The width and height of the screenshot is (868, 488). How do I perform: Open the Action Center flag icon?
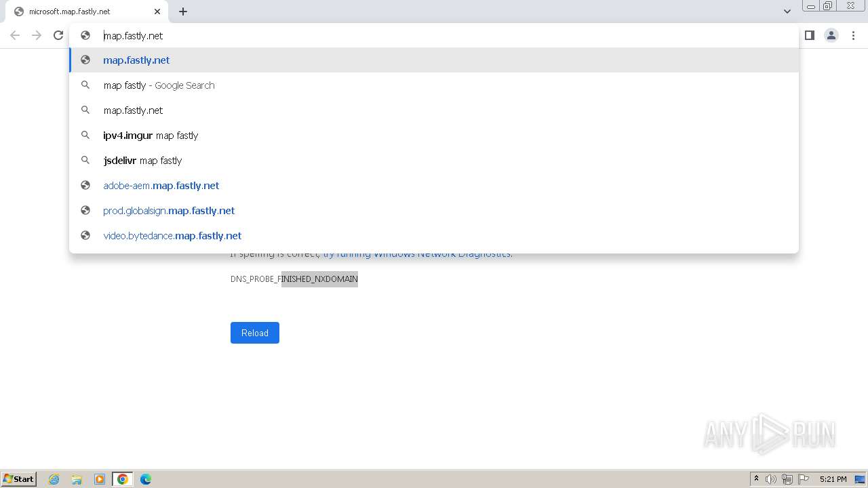804,479
